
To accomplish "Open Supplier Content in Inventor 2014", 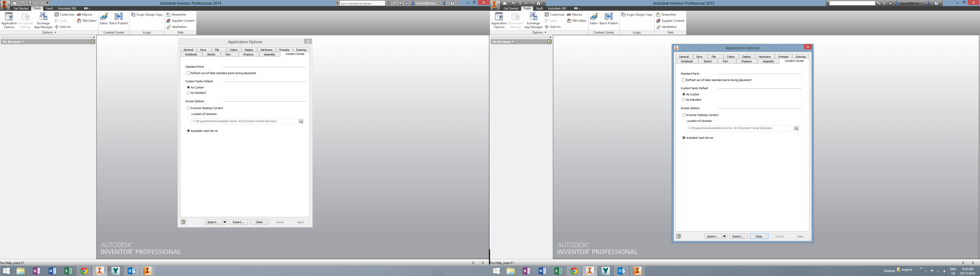I will 180,21.
